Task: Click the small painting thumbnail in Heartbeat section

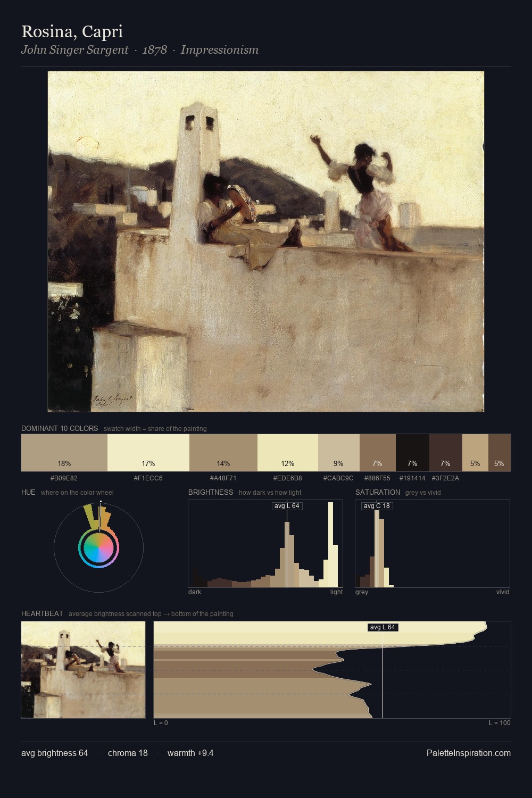Action: 83,670
